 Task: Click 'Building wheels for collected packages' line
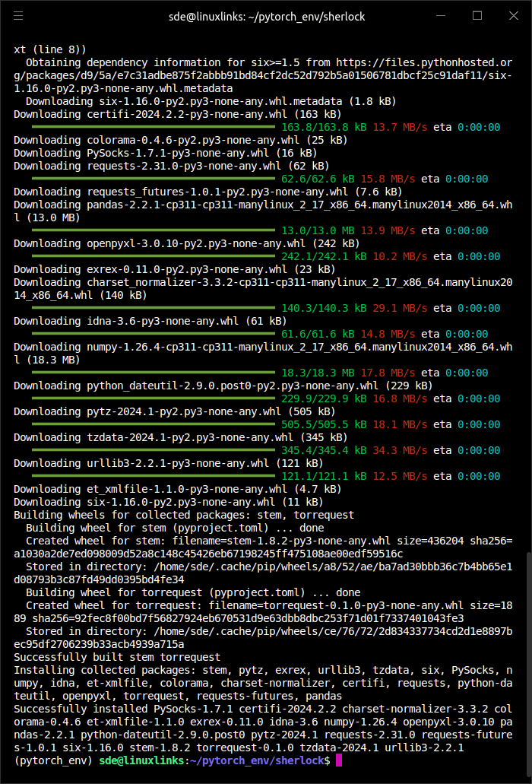(184, 515)
